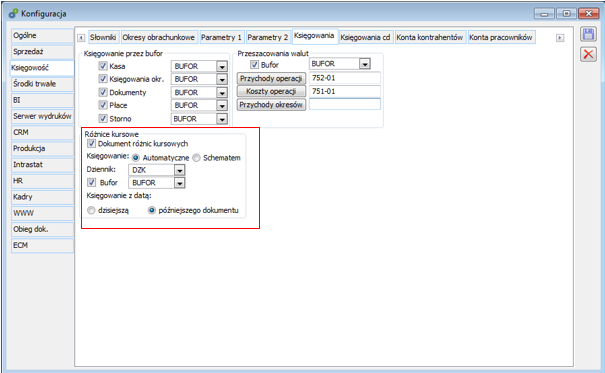
Task: Disable Dokument różnic kursowych checkbox
Action: click(x=91, y=143)
